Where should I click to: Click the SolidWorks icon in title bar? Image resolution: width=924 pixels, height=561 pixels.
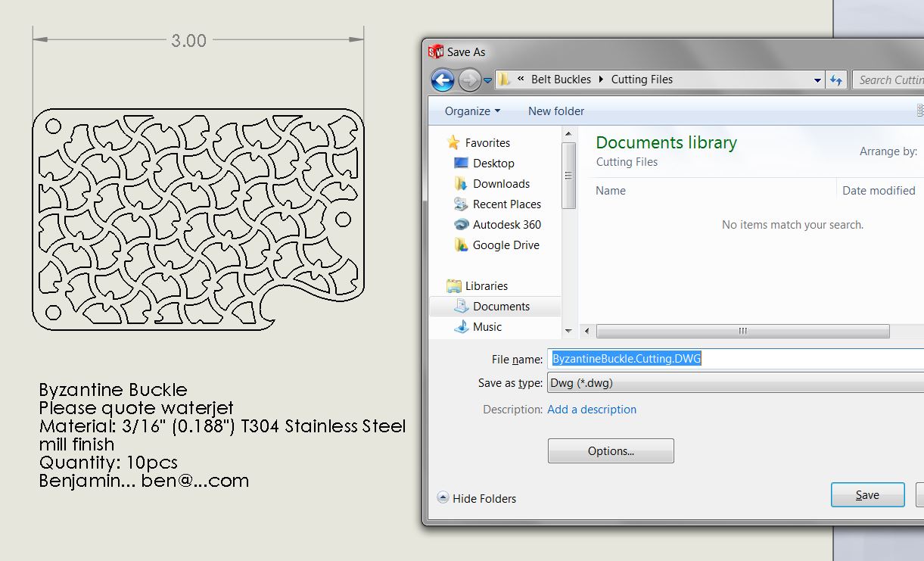tap(436, 51)
